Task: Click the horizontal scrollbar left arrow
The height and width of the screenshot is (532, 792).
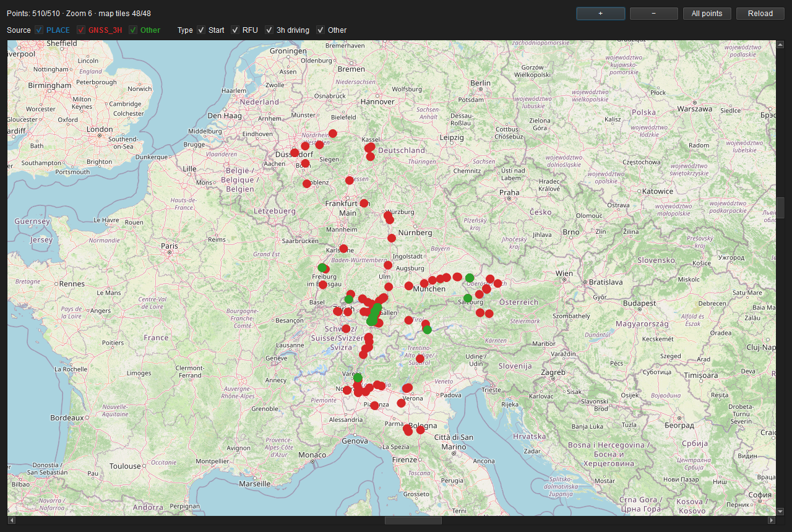Action: (x=12, y=521)
